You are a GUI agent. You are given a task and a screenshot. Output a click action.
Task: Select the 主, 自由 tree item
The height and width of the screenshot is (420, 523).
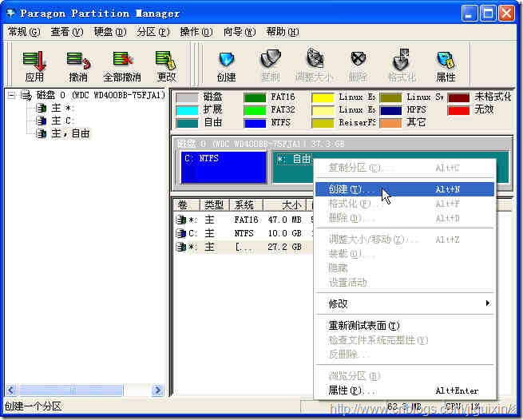(x=71, y=133)
